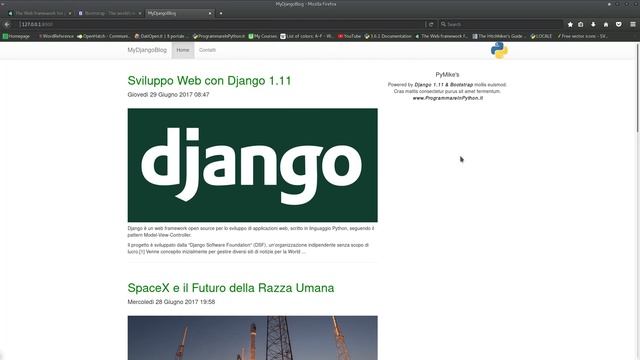640x360 pixels.
Task: Focus the Firefox Search box
Action: tap(500, 24)
